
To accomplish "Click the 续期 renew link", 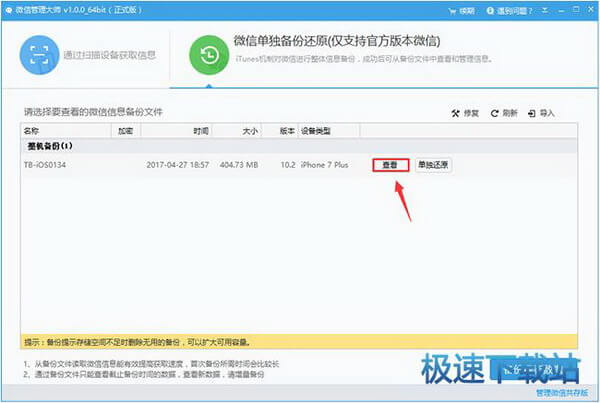I will point(467,11).
